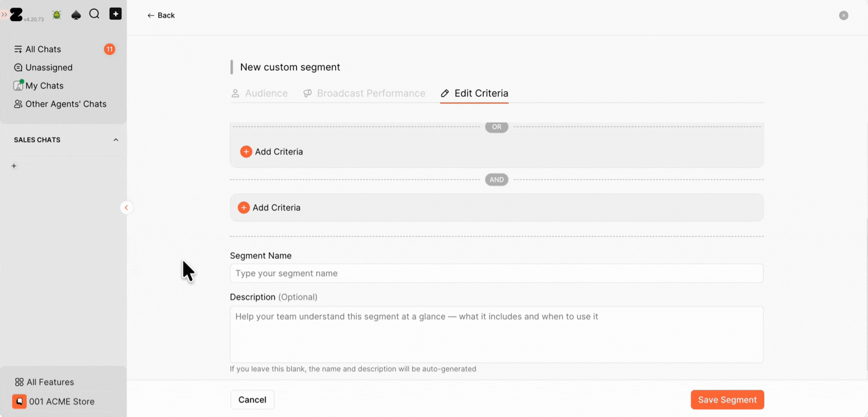
Task: Click orange plus icon below AND
Action: click(x=244, y=208)
